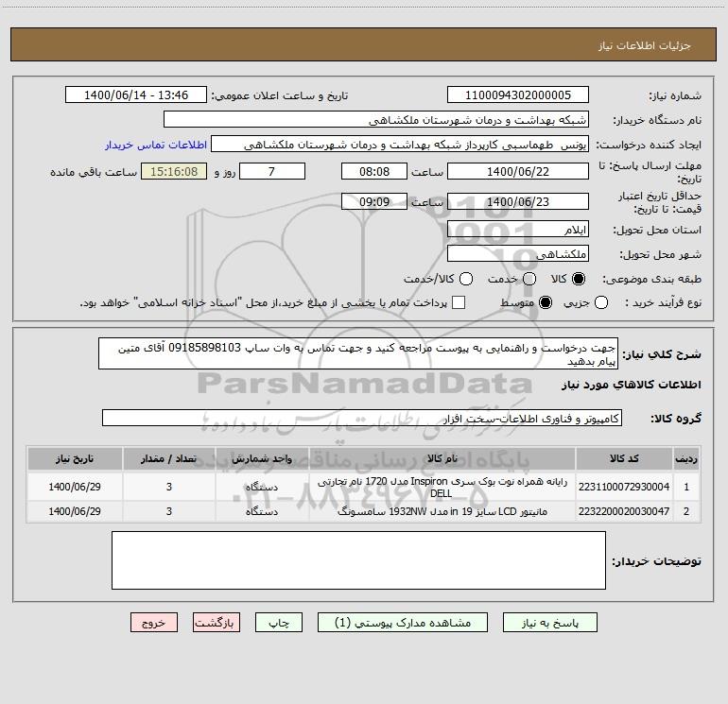Click the ایجاد کننده درخواست field
This screenshot has height=704, width=728.
tap(400, 144)
